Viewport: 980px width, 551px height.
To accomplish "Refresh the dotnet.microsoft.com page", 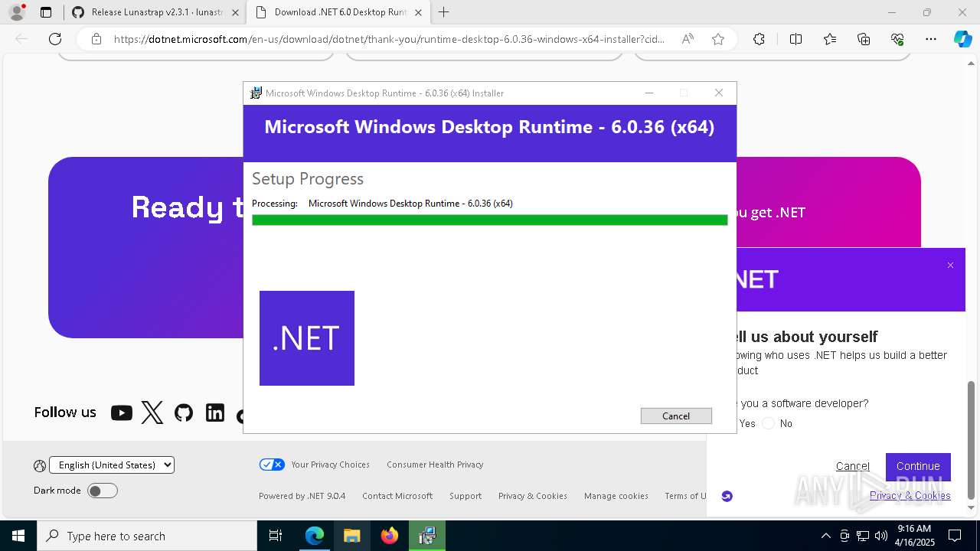I will tap(55, 39).
